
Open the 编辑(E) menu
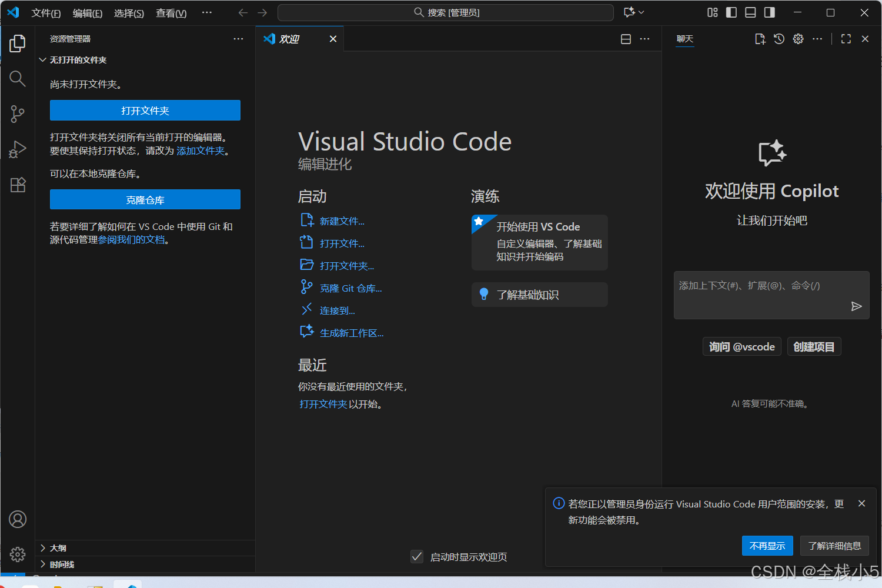pyautogui.click(x=88, y=13)
